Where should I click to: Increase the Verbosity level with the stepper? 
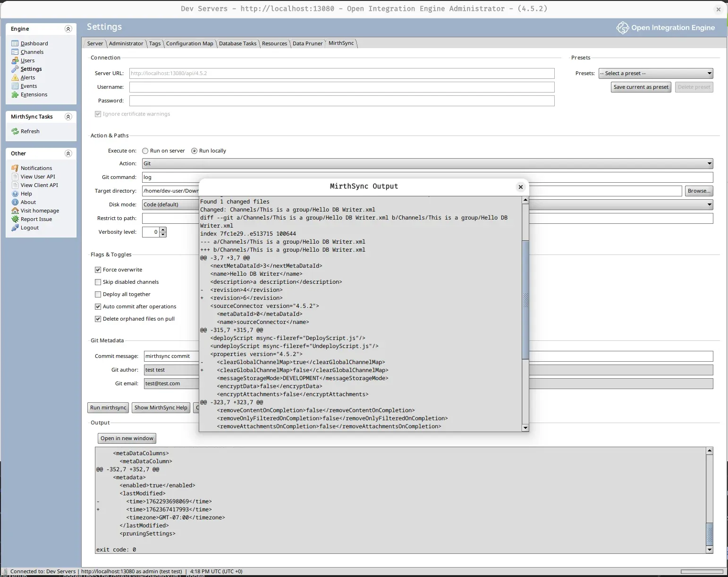[x=163, y=229]
